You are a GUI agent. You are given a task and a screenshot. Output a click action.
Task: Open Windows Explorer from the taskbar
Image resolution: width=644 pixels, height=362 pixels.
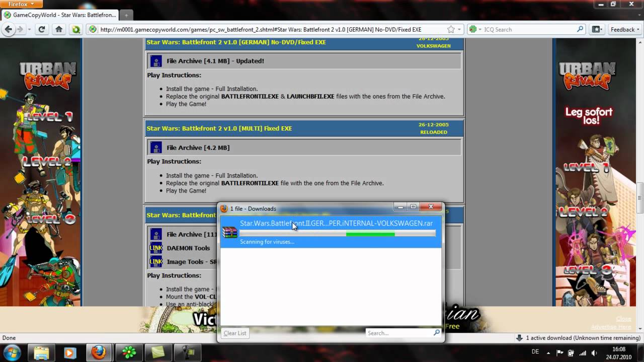pos(41,352)
